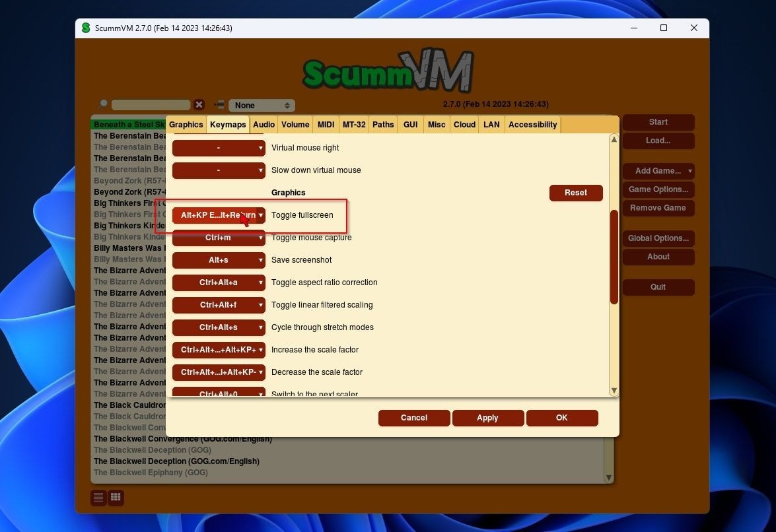776x532 pixels.
Task: Click the keymaps scrollbar up arrow
Action: [x=614, y=139]
